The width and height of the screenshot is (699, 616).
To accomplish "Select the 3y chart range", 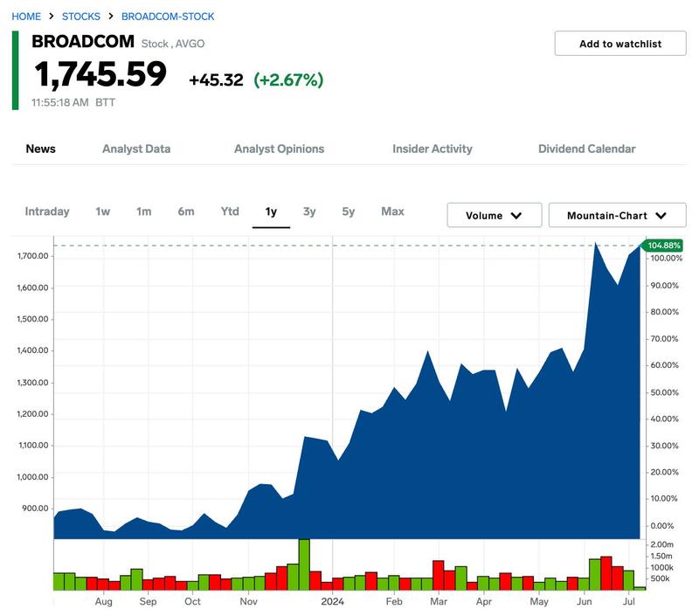I will coord(309,211).
